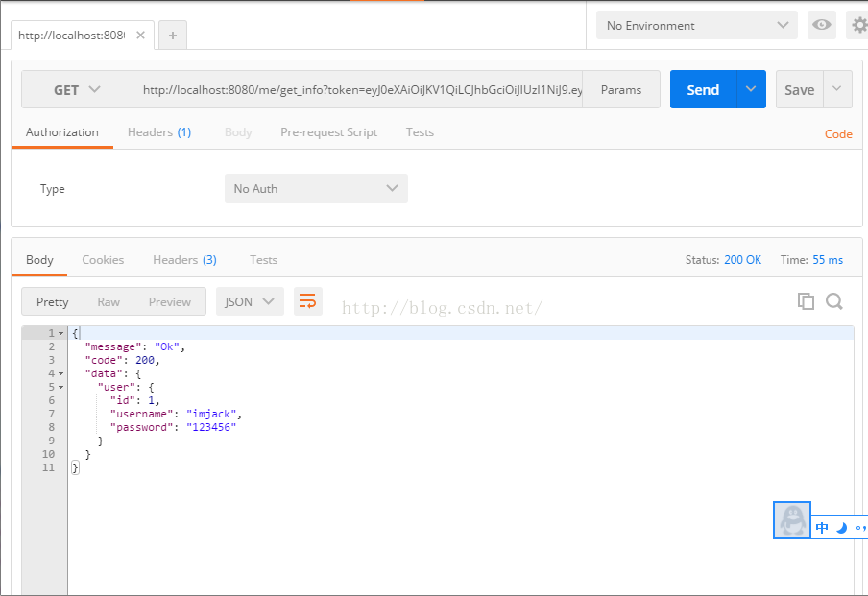
Task: Open manage environments gear icon
Action: [858, 25]
